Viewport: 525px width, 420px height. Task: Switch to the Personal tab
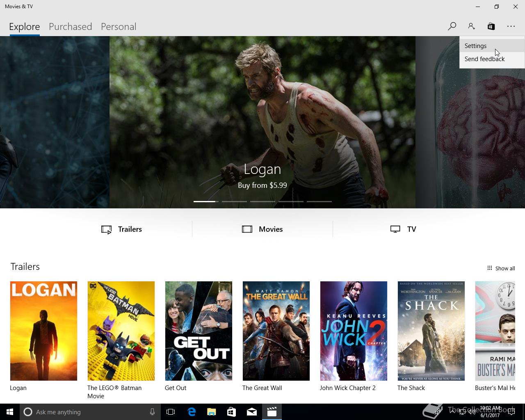(119, 27)
